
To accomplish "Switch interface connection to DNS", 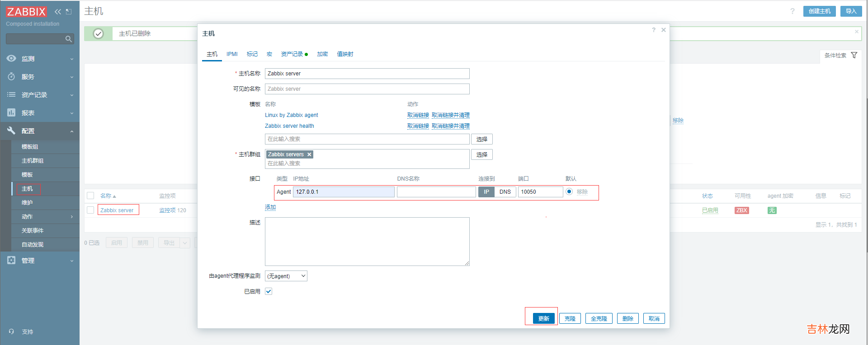I will [505, 192].
